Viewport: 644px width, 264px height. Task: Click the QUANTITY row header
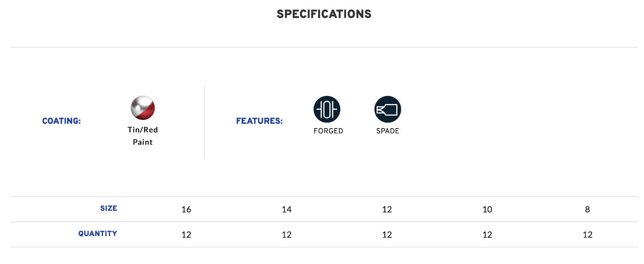(97, 234)
